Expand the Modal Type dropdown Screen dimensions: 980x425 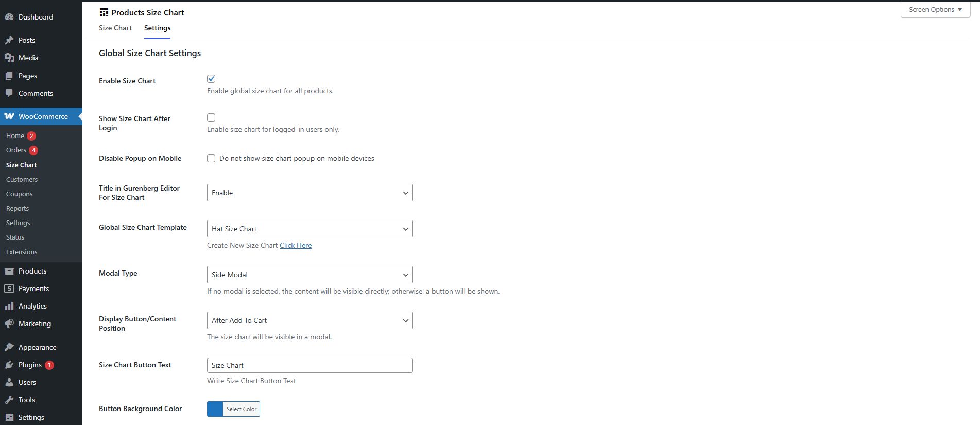pyautogui.click(x=310, y=275)
